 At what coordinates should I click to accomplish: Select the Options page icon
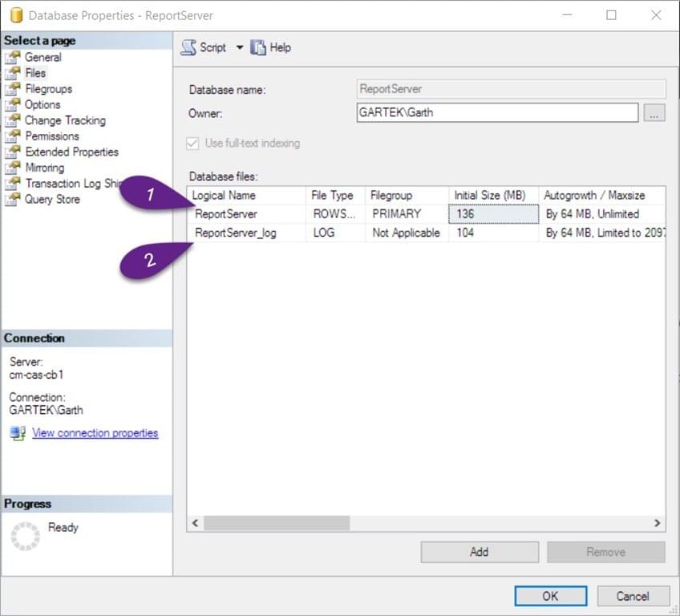coord(13,104)
